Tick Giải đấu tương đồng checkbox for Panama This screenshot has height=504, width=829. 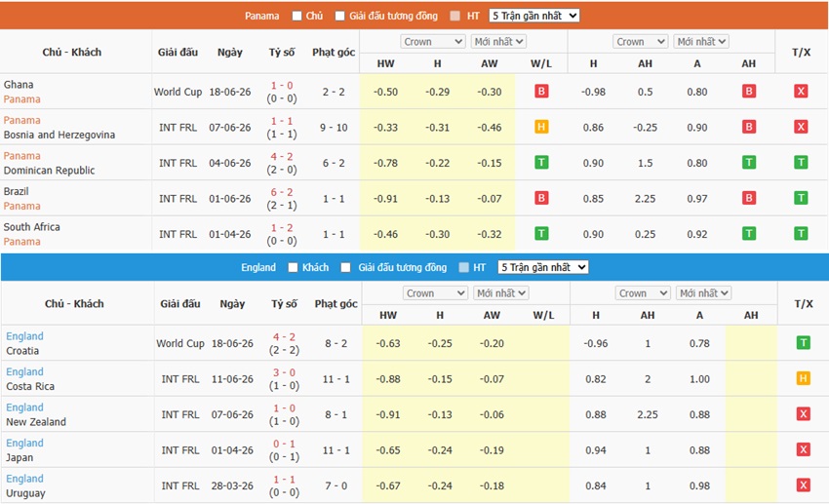340,16
